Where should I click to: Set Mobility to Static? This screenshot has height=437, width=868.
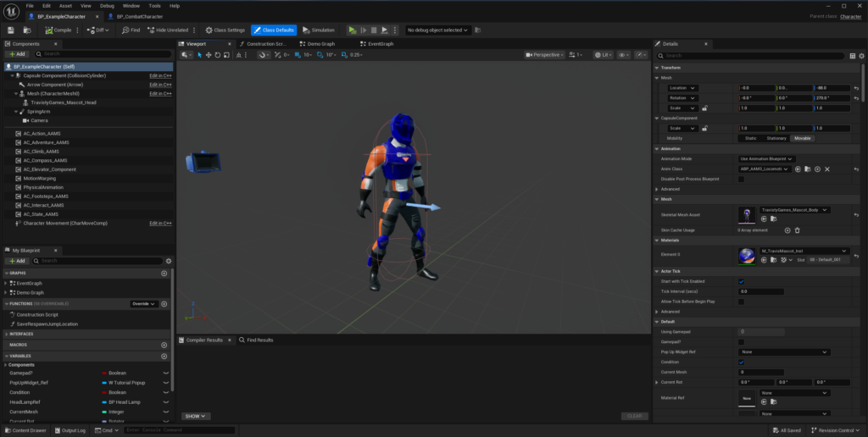(750, 138)
